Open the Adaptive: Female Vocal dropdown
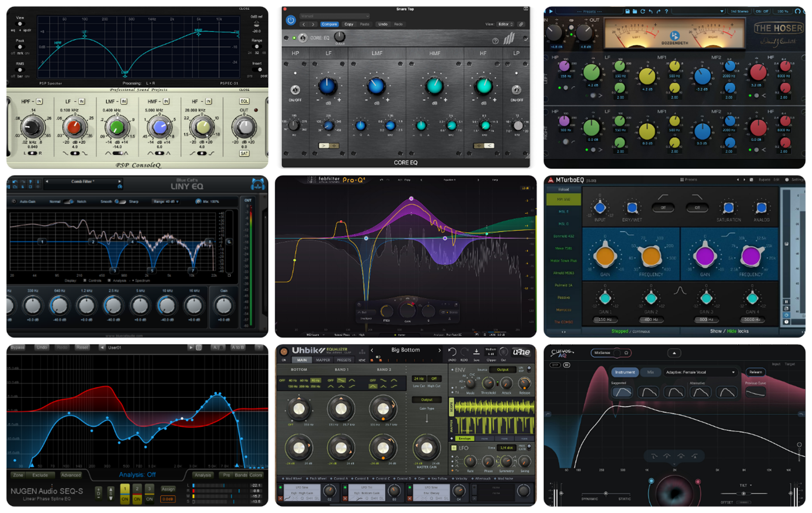The image size is (812, 513). (x=700, y=372)
